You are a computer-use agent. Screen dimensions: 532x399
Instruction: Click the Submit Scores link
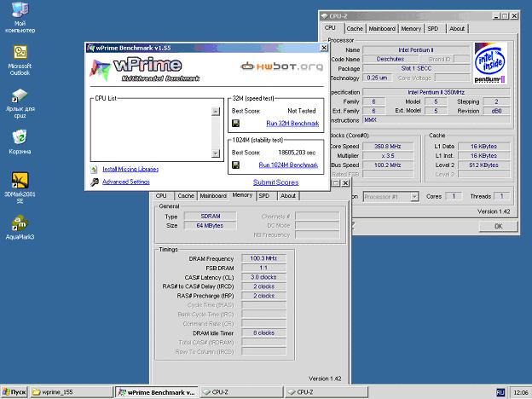[x=276, y=182]
